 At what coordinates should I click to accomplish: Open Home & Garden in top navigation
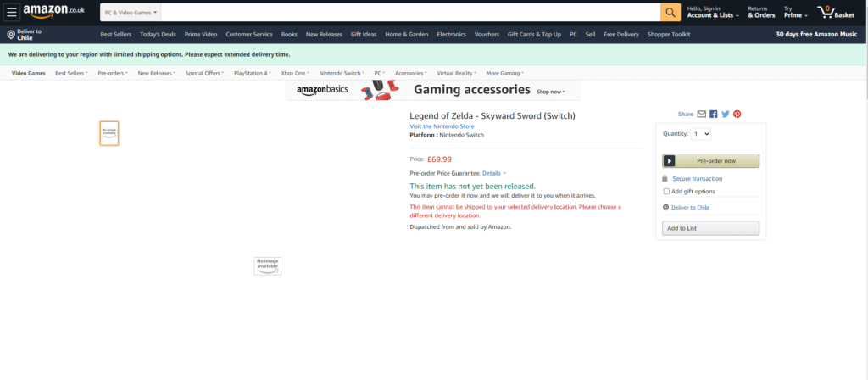click(407, 34)
